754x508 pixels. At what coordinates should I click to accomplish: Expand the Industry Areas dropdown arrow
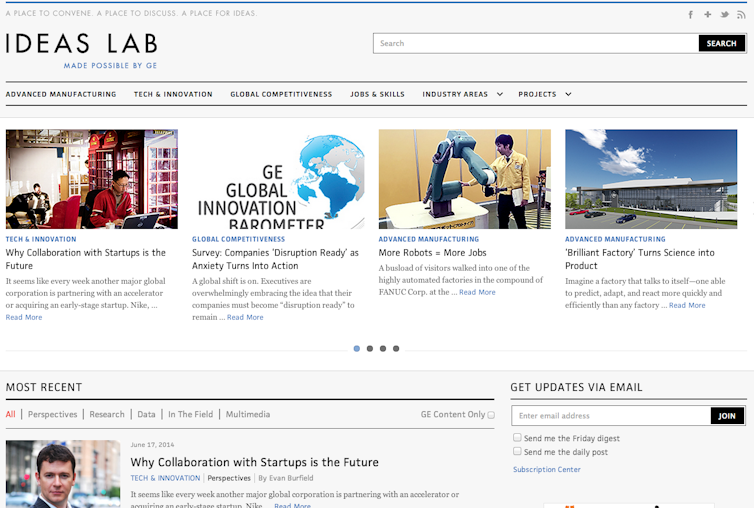(x=500, y=94)
